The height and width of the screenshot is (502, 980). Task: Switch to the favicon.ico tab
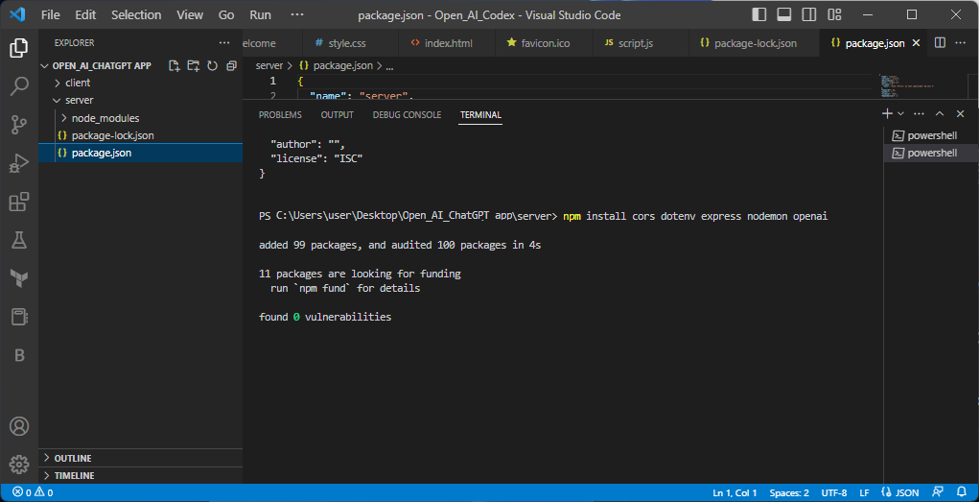(545, 43)
